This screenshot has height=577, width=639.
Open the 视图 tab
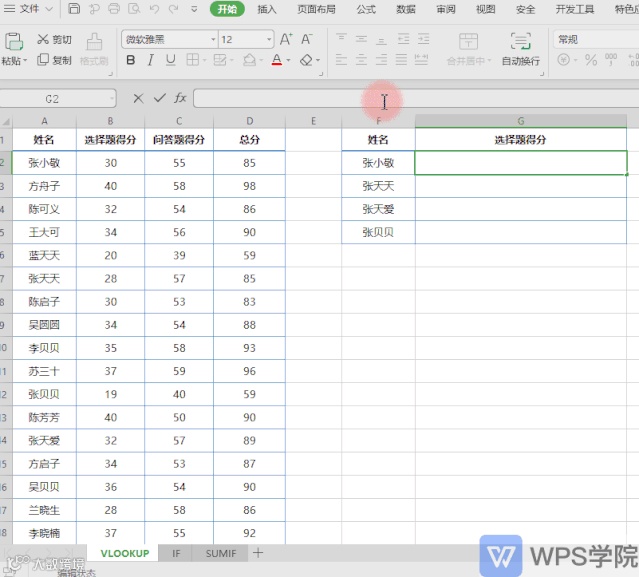click(x=485, y=9)
